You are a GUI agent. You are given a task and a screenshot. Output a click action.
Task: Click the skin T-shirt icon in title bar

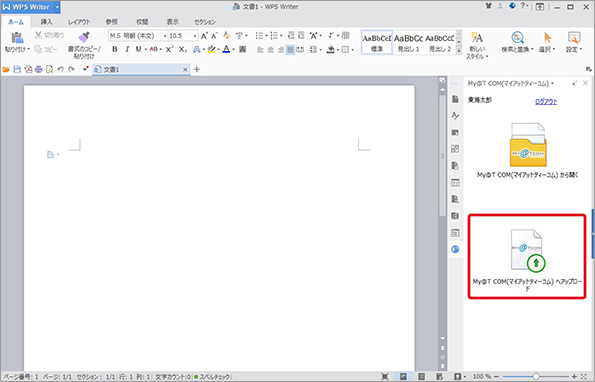click(489, 6)
